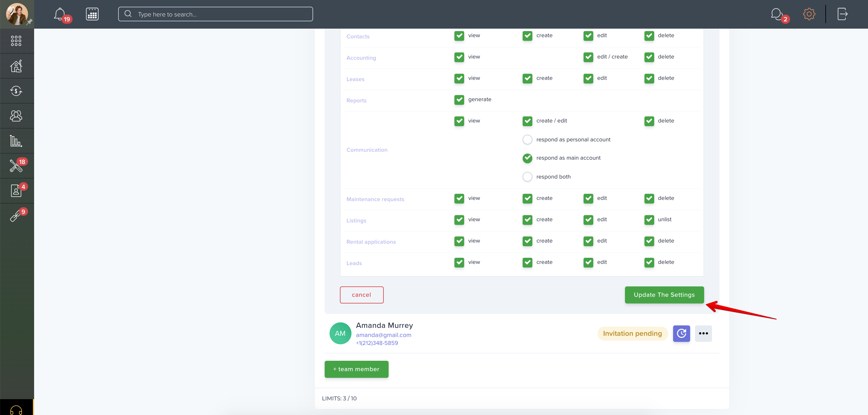This screenshot has height=415, width=868.
Task: Click the Invitation pending status badge
Action: click(x=632, y=333)
